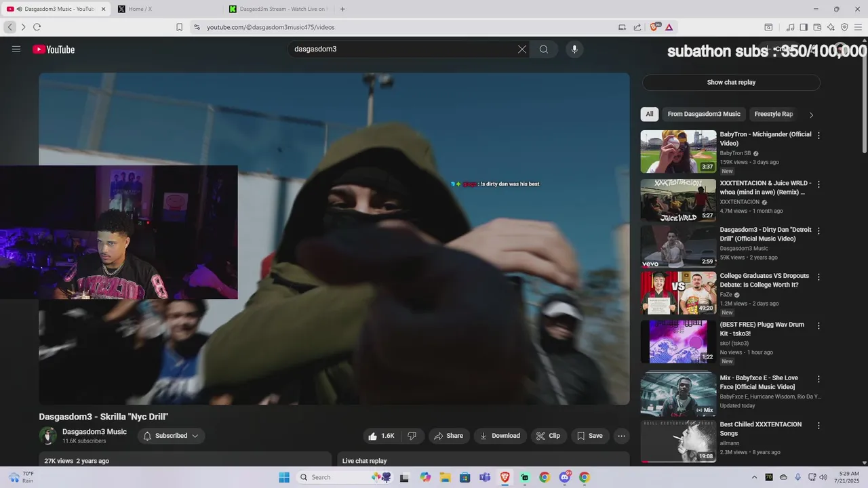Expand the Subscribed notification dropdown
The image size is (868, 488).
click(x=171, y=436)
